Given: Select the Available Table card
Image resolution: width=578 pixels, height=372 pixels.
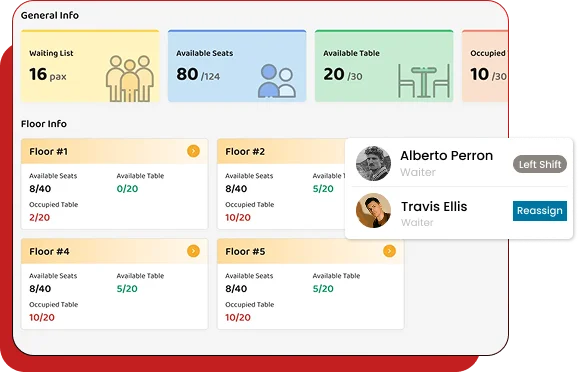Looking at the screenshot, I should point(384,66).
